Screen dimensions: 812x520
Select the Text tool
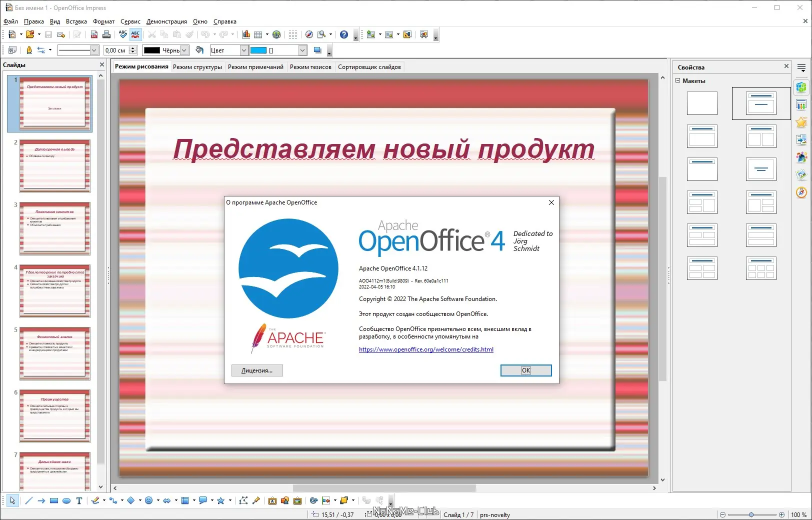pyautogui.click(x=79, y=500)
